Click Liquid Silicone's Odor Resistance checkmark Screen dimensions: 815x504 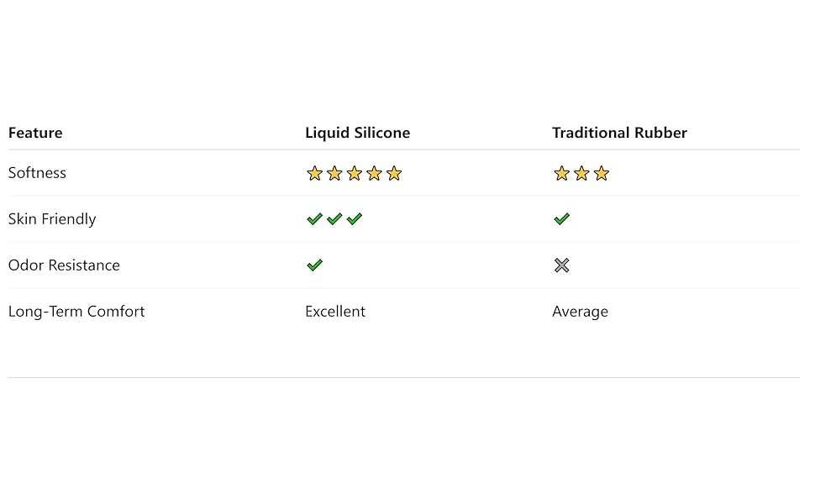click(x=314, y=265)
